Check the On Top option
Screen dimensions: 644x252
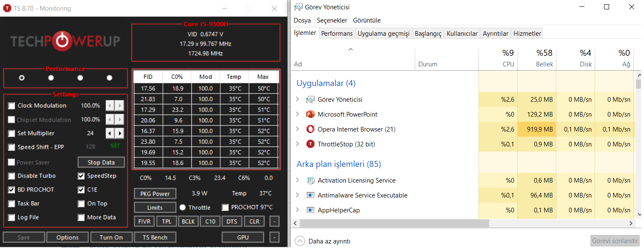(x=81, y=203)
